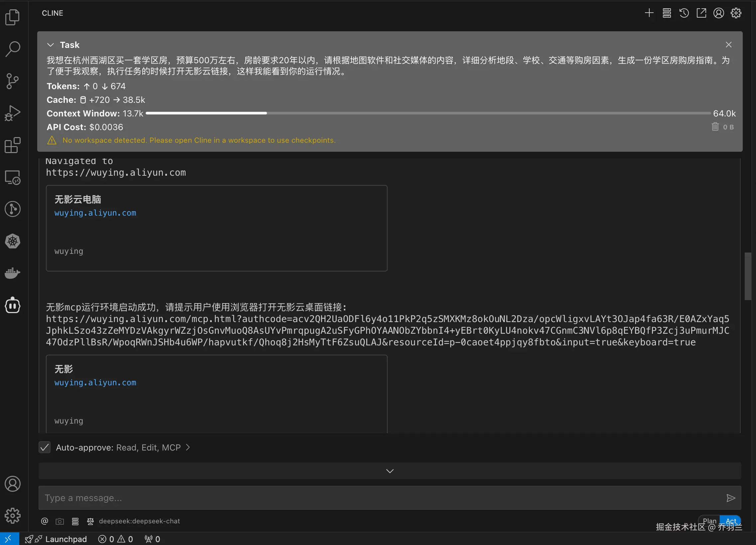
Task: Open Cline robot icon in activity bar
Action: click(x=13, y=305)
